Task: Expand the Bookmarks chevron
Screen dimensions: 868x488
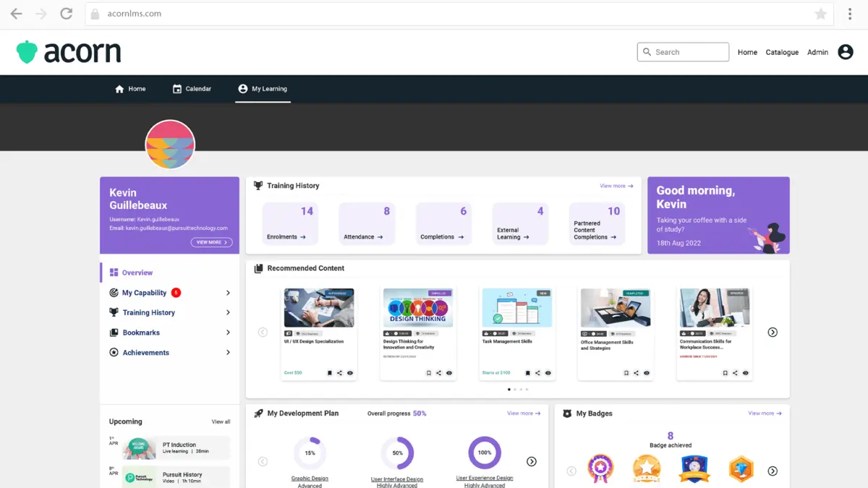Action: (x=228, y=333)
